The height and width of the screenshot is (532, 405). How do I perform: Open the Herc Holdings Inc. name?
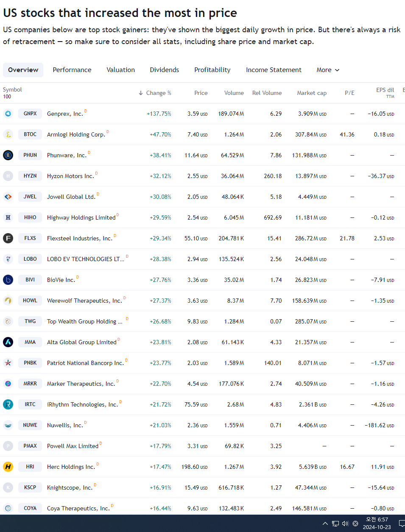click(x=71, y=467)
